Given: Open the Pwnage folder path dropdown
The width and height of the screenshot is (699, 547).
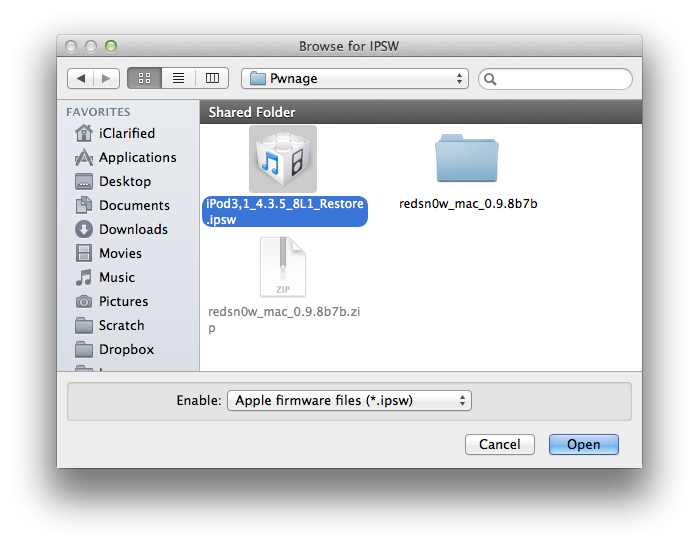Looking at the screenshot, I should 355,78.
